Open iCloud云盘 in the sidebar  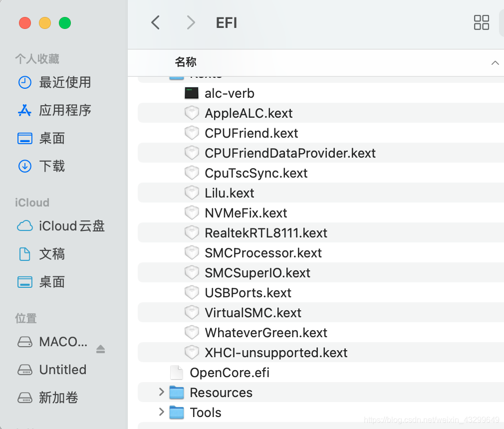pos(72,226)
